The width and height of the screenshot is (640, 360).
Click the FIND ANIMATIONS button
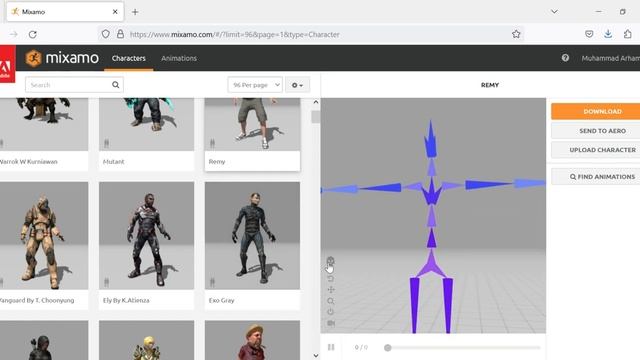(596, 177)
